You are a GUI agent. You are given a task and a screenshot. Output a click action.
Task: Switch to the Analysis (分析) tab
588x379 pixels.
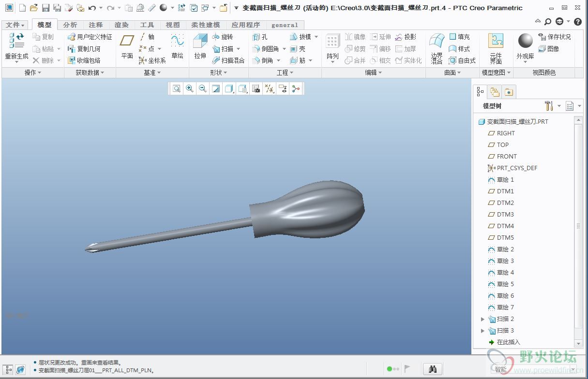(x=70, y=25)
